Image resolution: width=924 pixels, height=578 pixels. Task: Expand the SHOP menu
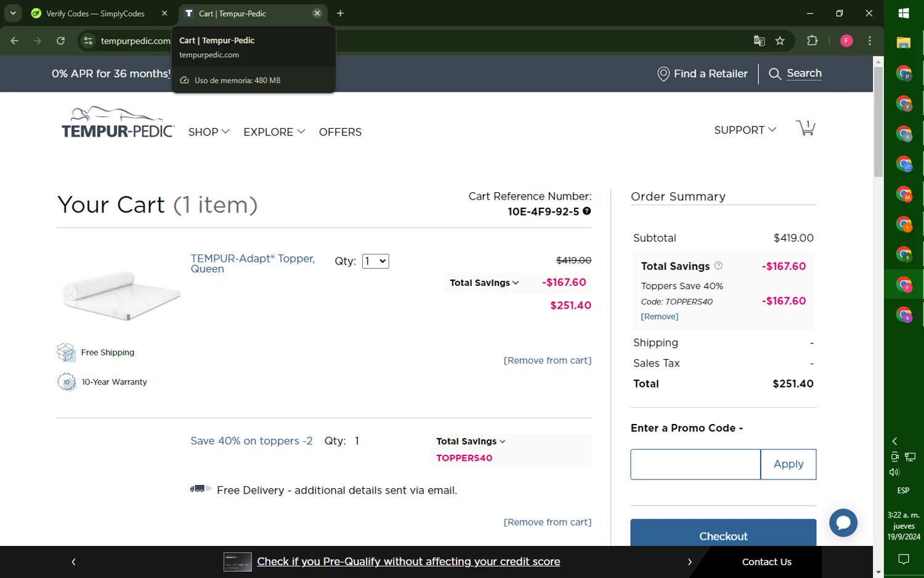coord(209,132)
